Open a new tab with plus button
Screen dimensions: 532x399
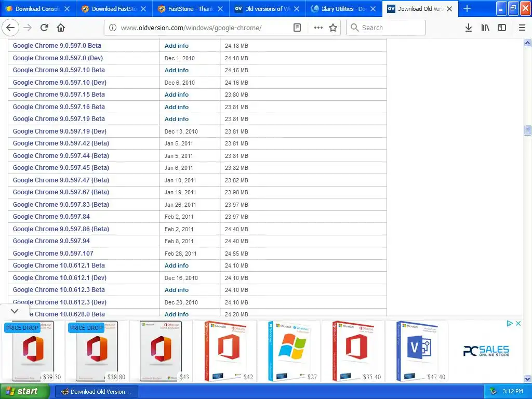(x=467, y=8)
